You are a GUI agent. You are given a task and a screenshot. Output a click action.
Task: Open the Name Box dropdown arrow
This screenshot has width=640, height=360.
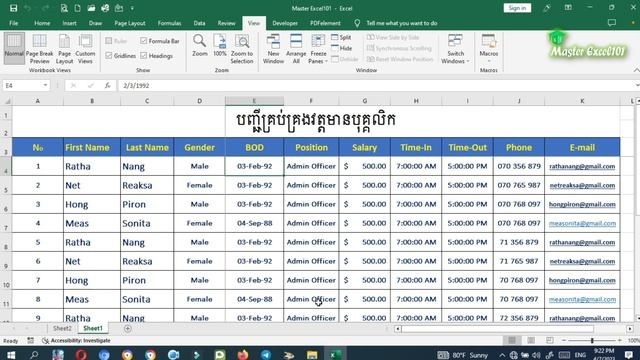[45, 85]
